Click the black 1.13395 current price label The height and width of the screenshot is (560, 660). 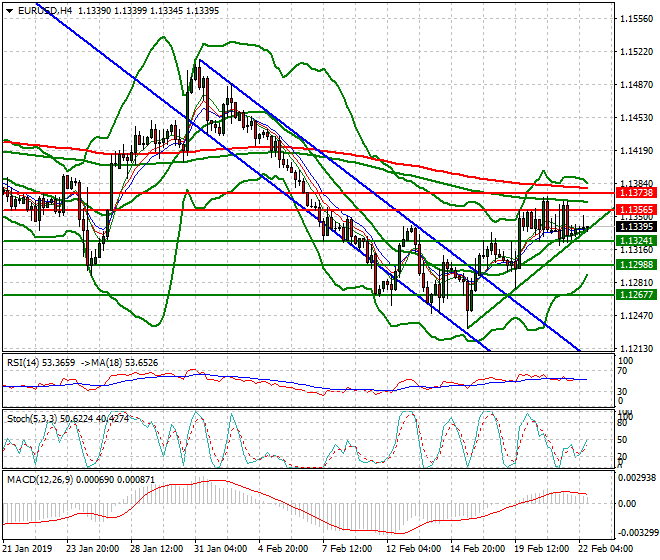coord(636,227)
